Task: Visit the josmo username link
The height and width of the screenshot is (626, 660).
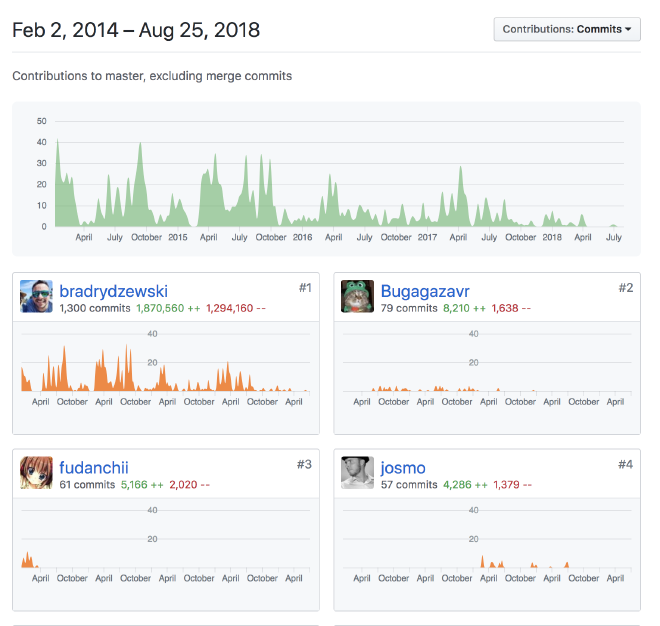Action: tap(404, 467)
